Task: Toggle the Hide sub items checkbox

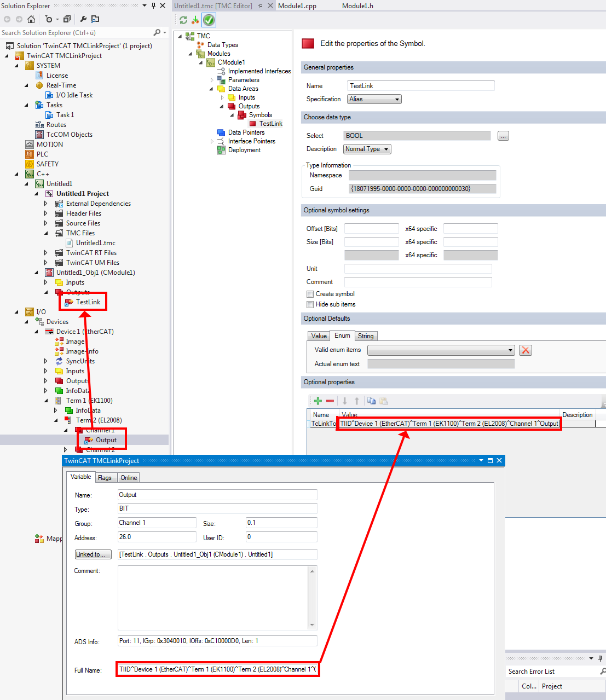Action: tap(310, 304)
